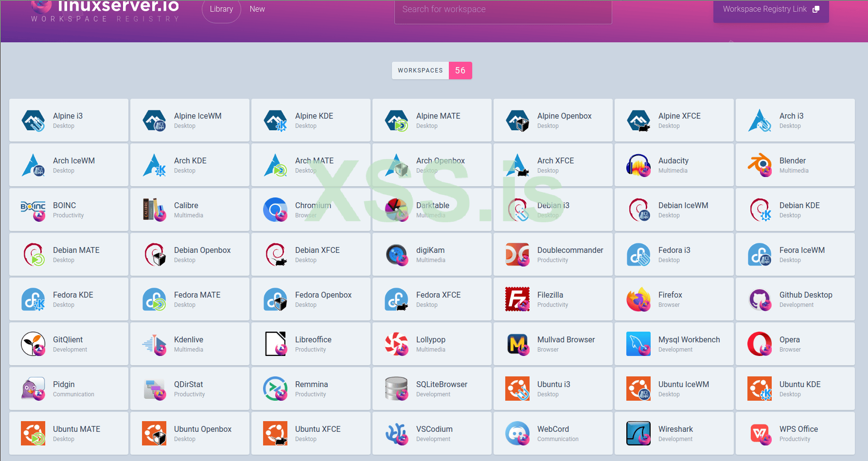The image size is (868, 461).
Task: Click the Blender icon
Action: (x=760, y=165)
